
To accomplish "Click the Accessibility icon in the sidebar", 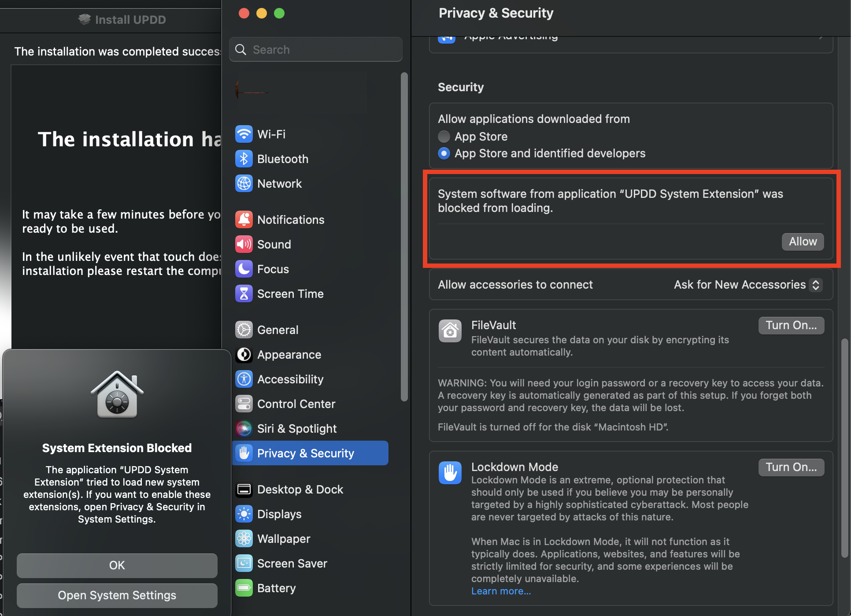I will [x=244, y=379].
